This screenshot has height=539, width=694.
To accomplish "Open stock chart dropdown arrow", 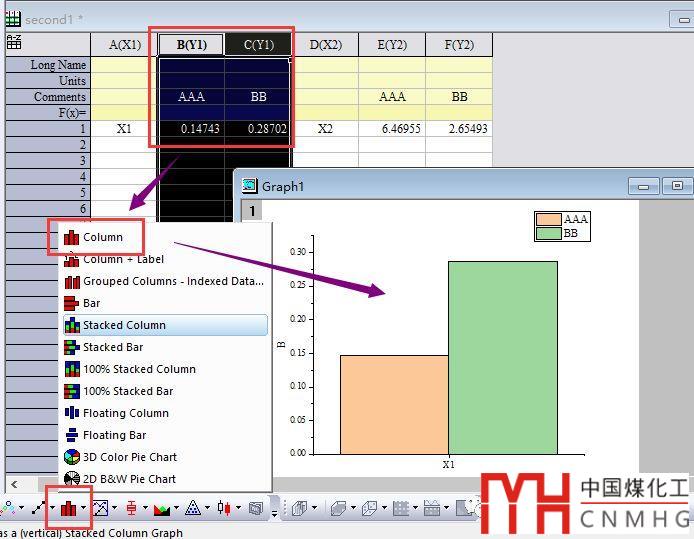I will [238, 508].
